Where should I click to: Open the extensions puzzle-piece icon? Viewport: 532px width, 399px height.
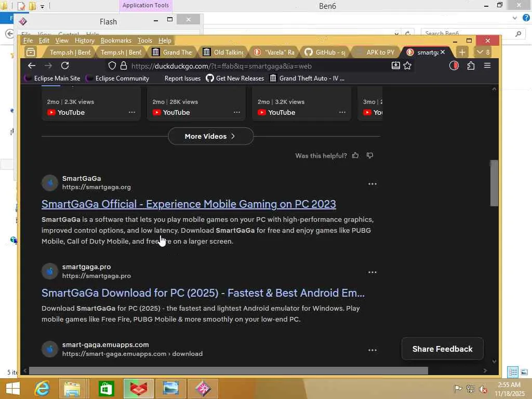[471, 66]
